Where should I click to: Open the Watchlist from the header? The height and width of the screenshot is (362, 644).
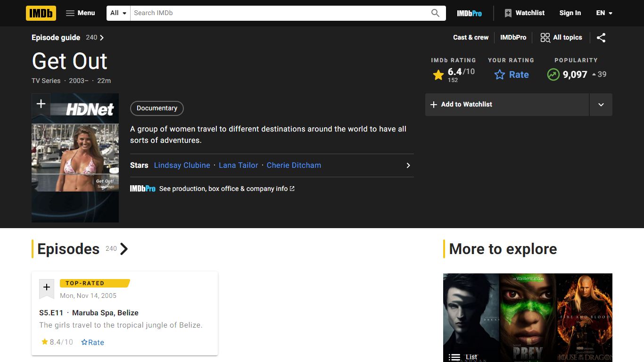click(x=524, y=13)
